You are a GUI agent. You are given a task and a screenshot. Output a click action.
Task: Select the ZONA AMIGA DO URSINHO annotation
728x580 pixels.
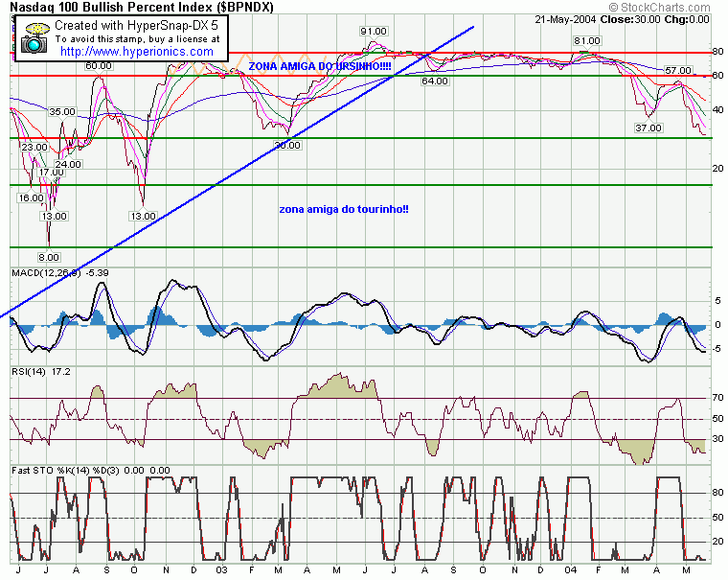tap(320, 66)
